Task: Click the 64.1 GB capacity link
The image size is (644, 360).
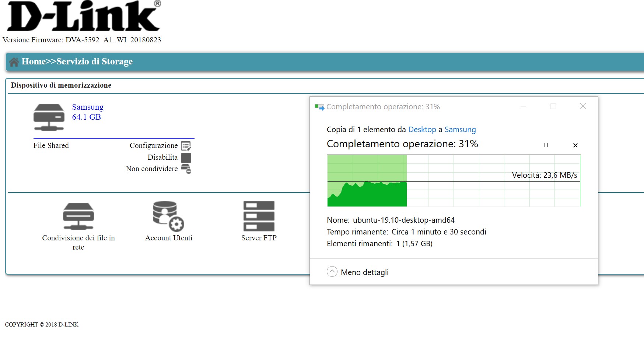Action: coord(86,117)
